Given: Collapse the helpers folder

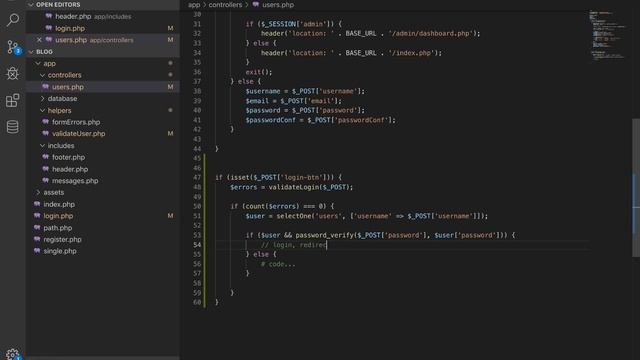Looking at the screenshot, I should [42, 111].
